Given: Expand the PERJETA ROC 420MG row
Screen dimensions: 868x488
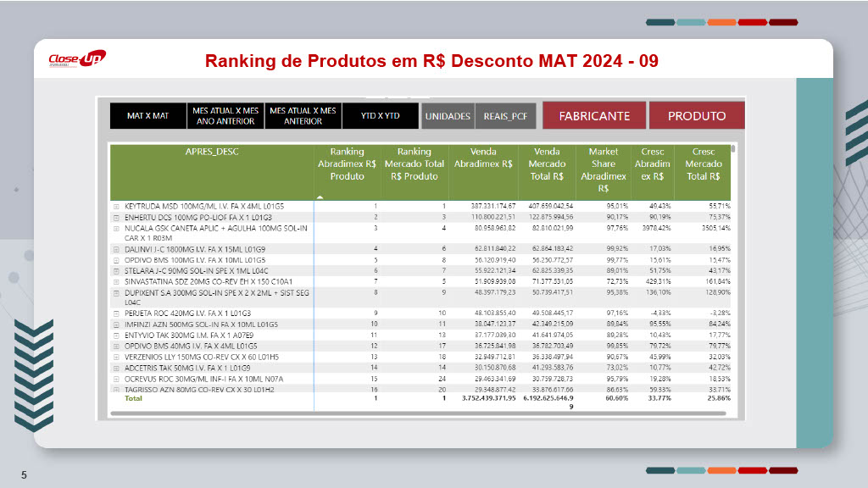Looking at the screenshot, I should coord(116,313).
